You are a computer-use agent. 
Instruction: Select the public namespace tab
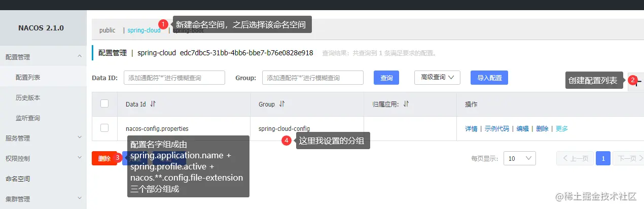coord(107,30)
